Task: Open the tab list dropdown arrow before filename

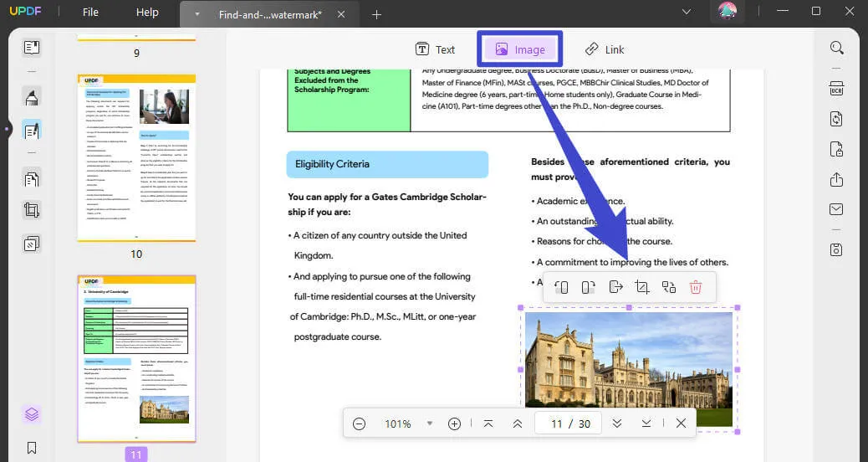Action: [x=197, y=14]
